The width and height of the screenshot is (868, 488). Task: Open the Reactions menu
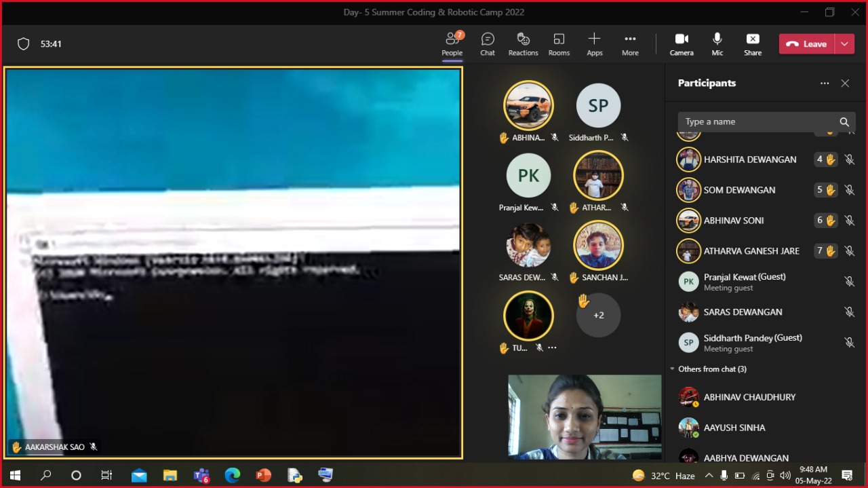pos(523,44)
